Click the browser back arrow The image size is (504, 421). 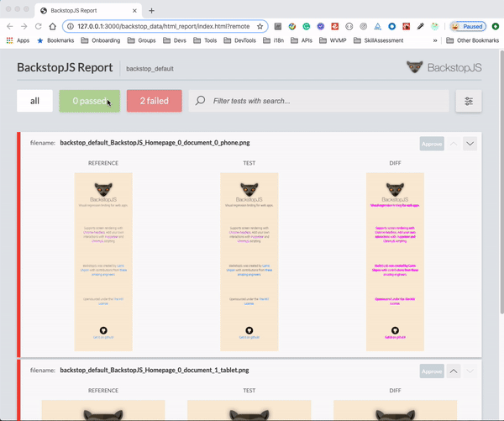coord(9,26)
